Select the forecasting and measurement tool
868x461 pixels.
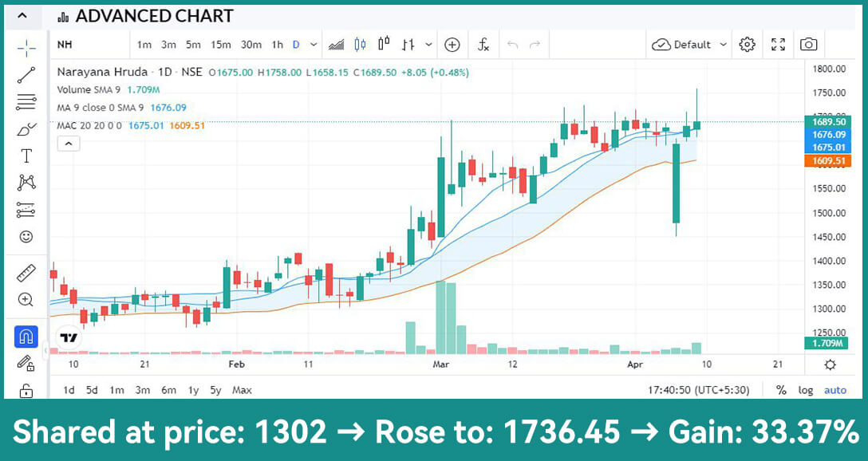[26, 210]
